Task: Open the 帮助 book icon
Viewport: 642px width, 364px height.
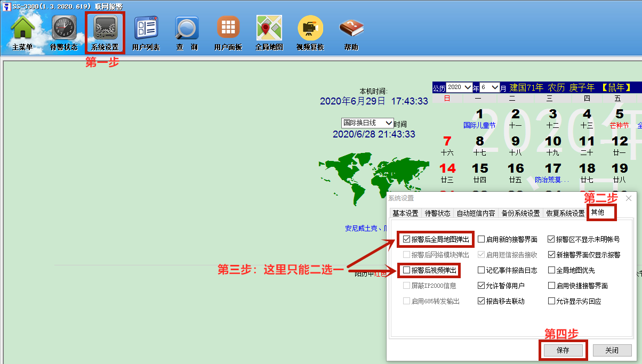Action: [x=351, y=32]
